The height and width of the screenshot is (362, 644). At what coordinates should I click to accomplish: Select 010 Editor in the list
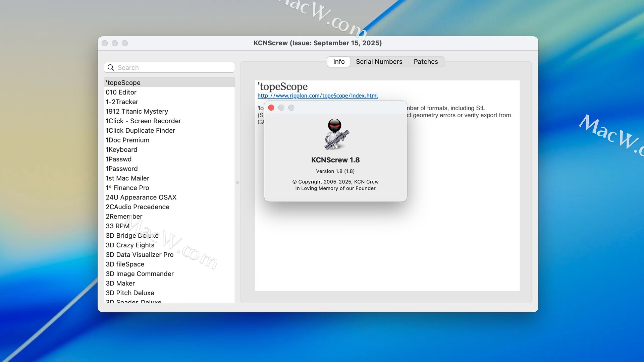coord(169,92)
